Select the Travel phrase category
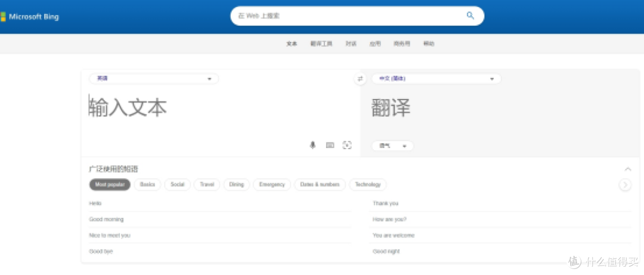Image resolution: width=644 pixels, height=275 pixels. [x=207, y=184]
